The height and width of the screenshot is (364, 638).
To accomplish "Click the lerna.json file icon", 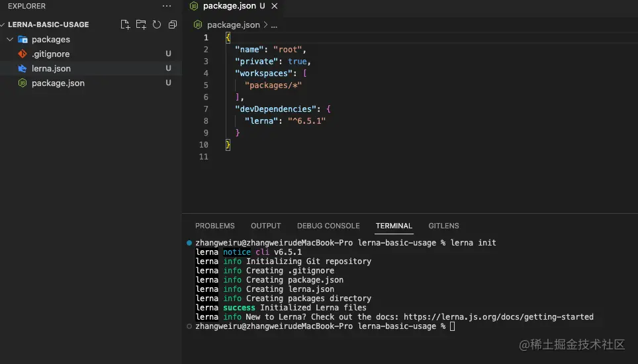I will point(23,68).
